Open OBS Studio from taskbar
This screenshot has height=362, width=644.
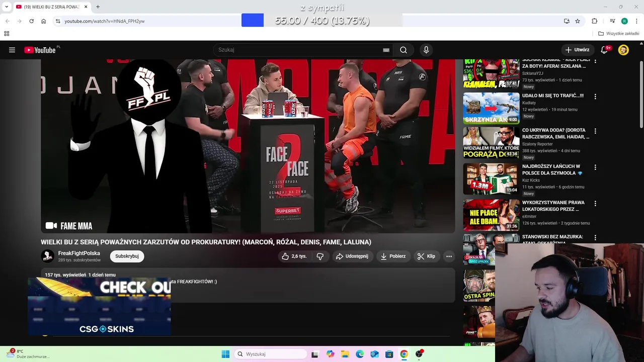(x=419, y=354)
